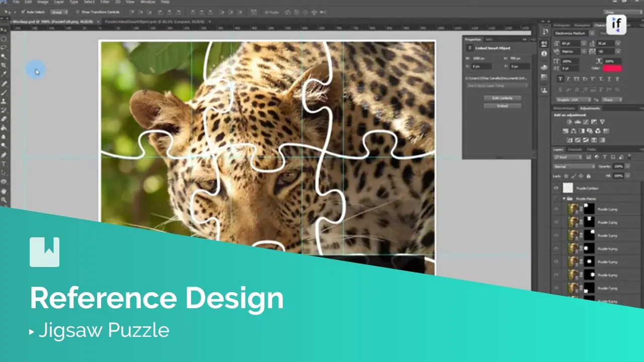The height and width of the screenshot is (362, 644).
Task: Select the History Brush tool
Action: 4,110
